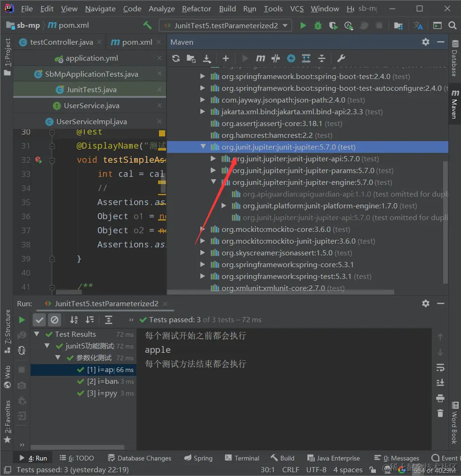Switch to UserService.java tab
Image resolution: width=461 pixels, height=476 pixels.
(x=91, y=106)
